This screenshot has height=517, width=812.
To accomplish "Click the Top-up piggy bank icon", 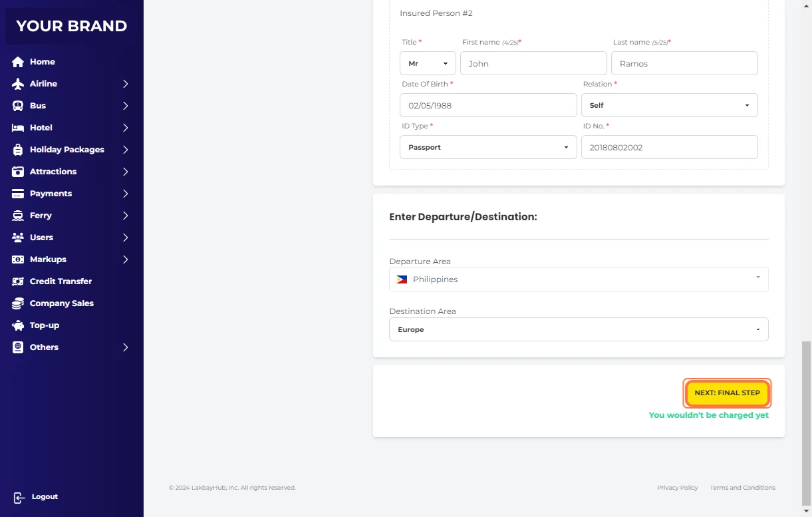I will (18, 325).
